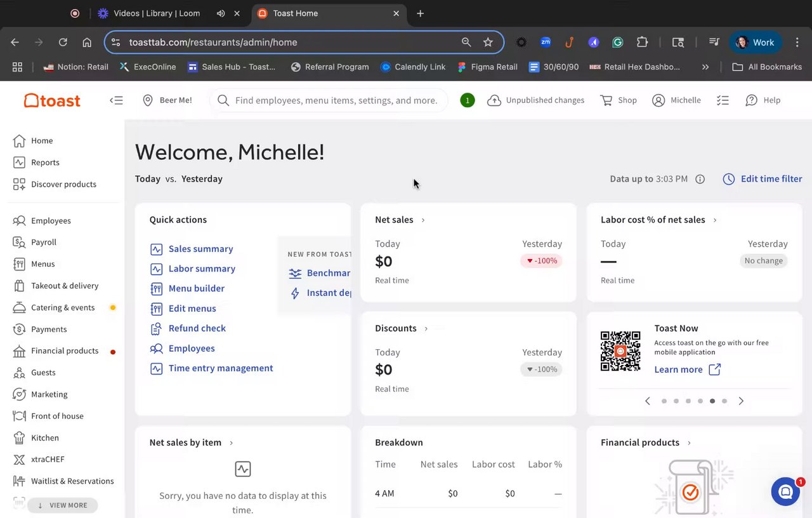This screenshot has width=812, height=518.
Task: Open Reports in the sidebar
Action: [36, 163]
